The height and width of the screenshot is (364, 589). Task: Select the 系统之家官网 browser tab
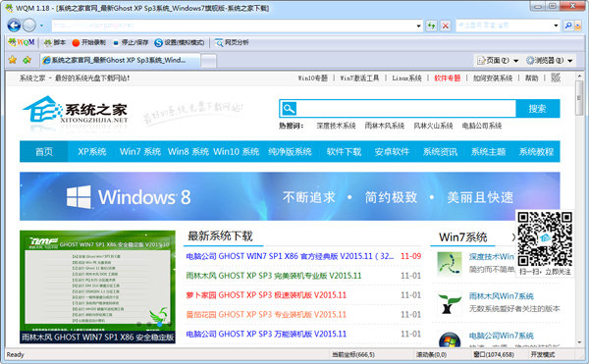[x=120, y=60]
